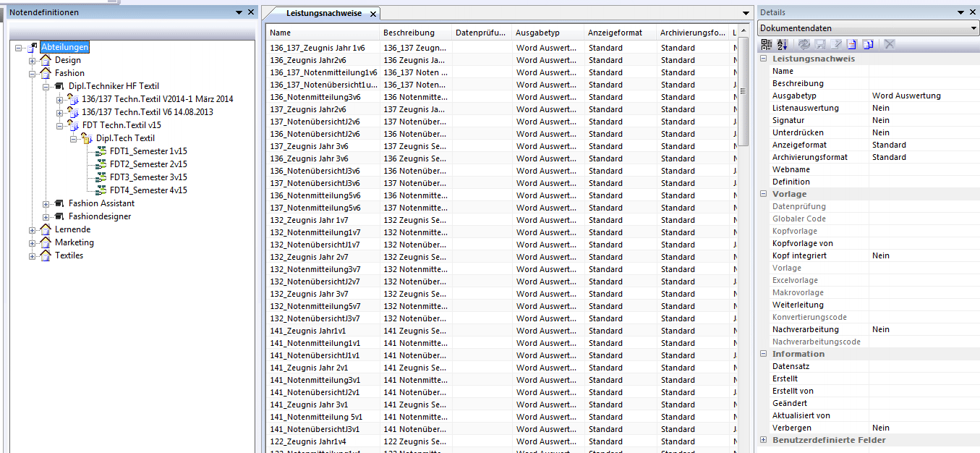
Task: Click the alphabetical A-Z sort icon
Action: coord(782,44)
